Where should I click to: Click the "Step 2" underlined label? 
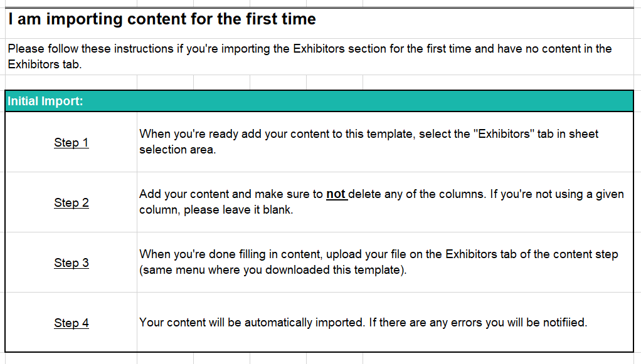tap(72, 202)
